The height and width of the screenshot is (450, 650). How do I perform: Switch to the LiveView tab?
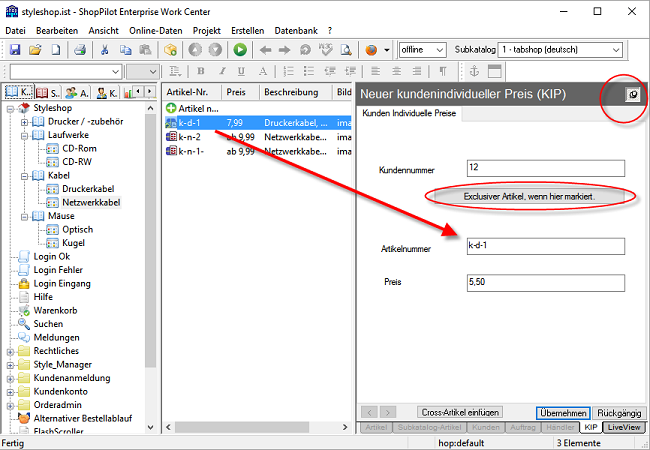click(624, 427)
